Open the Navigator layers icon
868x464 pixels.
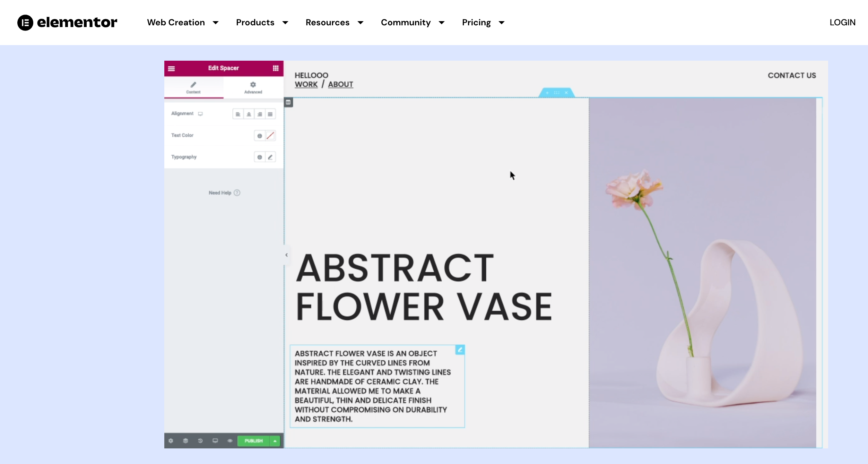(x=185, y=441)
